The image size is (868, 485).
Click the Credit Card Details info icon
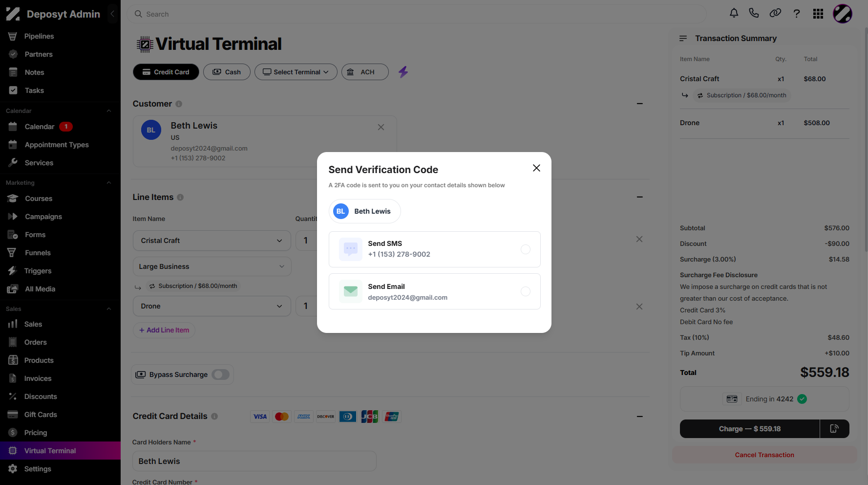(214, 416)
